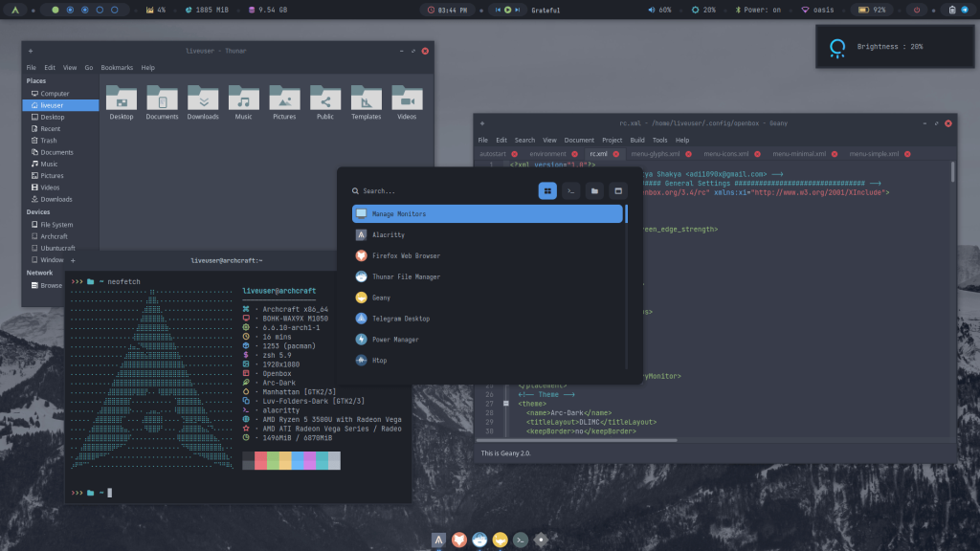
Task: Collapse the Devices section in Thunar
Action: [39, 211]
